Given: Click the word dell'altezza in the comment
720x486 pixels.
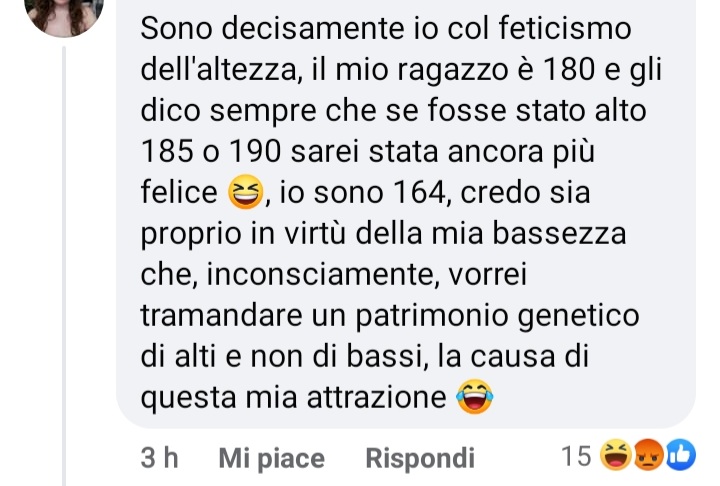Looking at the screenshot, I should click(221, 71).
